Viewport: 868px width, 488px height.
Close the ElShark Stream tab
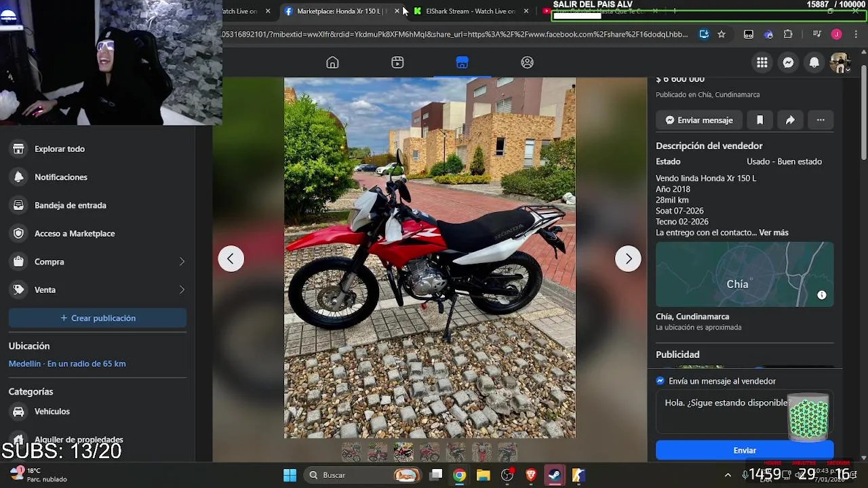pos(526,11)
